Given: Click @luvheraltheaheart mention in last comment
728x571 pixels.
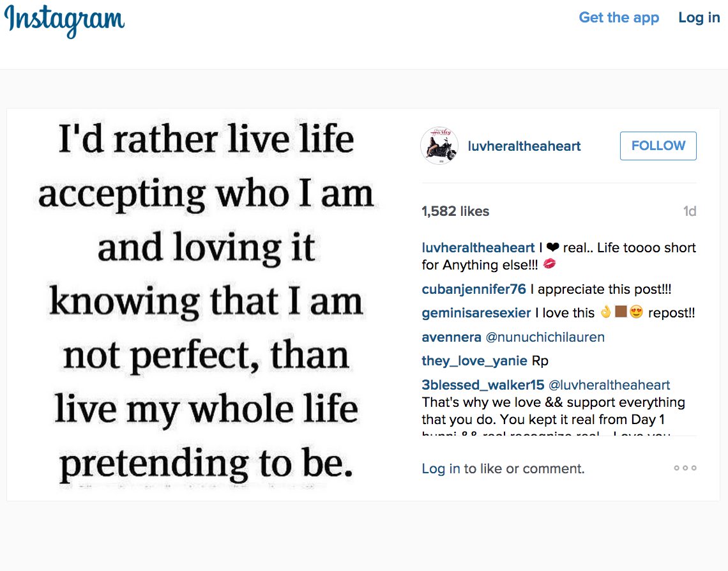Looking at the screenshot, I should [609, 385].
